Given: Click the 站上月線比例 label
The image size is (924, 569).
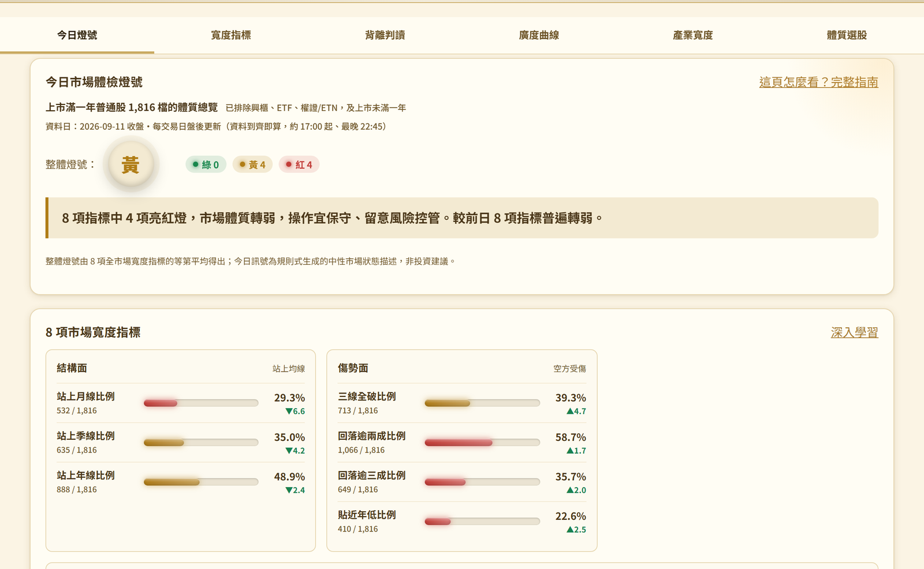Looking at the screenshot, I should [85, 396].
